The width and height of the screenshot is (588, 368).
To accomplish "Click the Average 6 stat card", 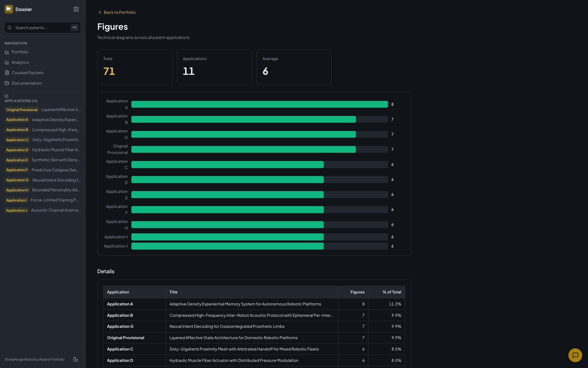I will click(294, 67).
